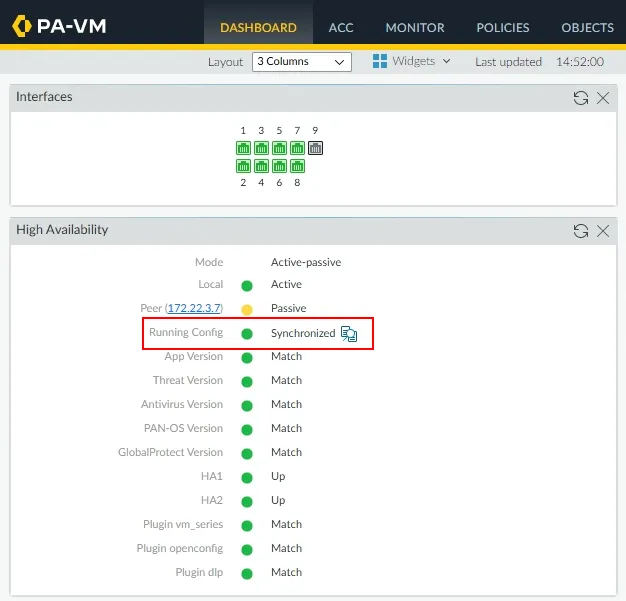The image size is (626, 601).
Task: Click the 'Synchronized' status text
Action: point(303,333)
